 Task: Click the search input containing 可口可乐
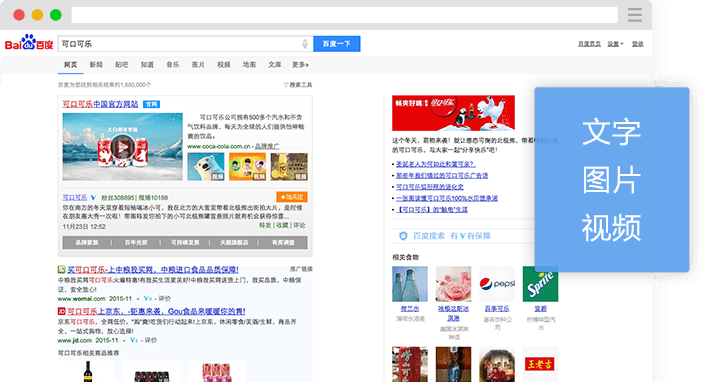click(x=186, y=44)
